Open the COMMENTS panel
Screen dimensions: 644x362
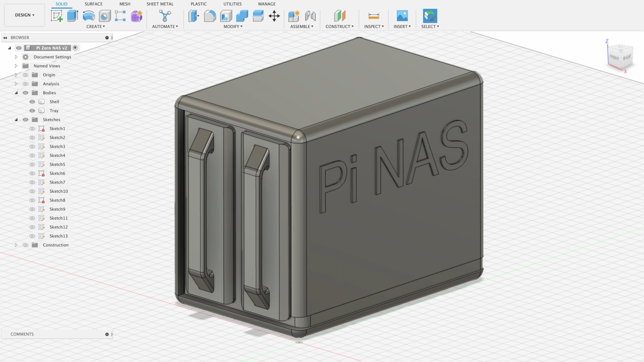22,334
